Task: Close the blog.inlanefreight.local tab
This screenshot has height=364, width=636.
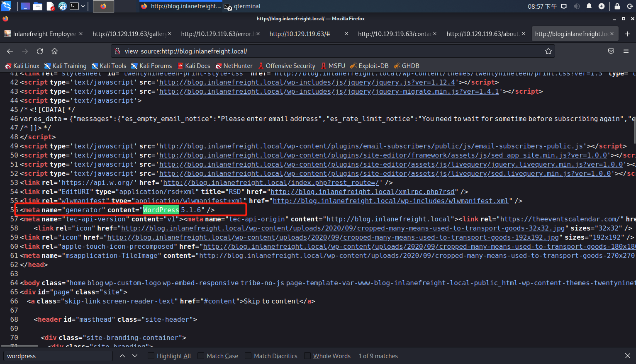Action: click(612, 34)
